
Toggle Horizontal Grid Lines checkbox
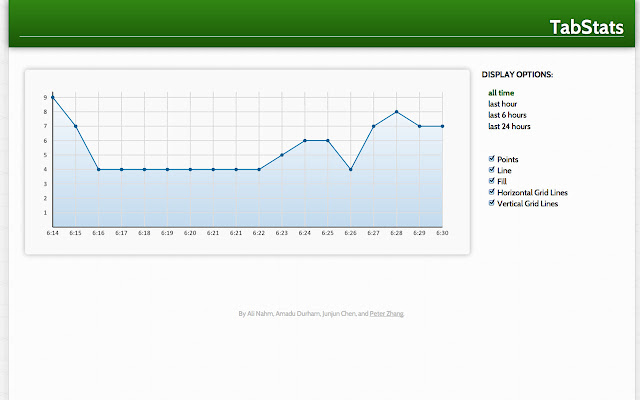click(x=491, y=192)
